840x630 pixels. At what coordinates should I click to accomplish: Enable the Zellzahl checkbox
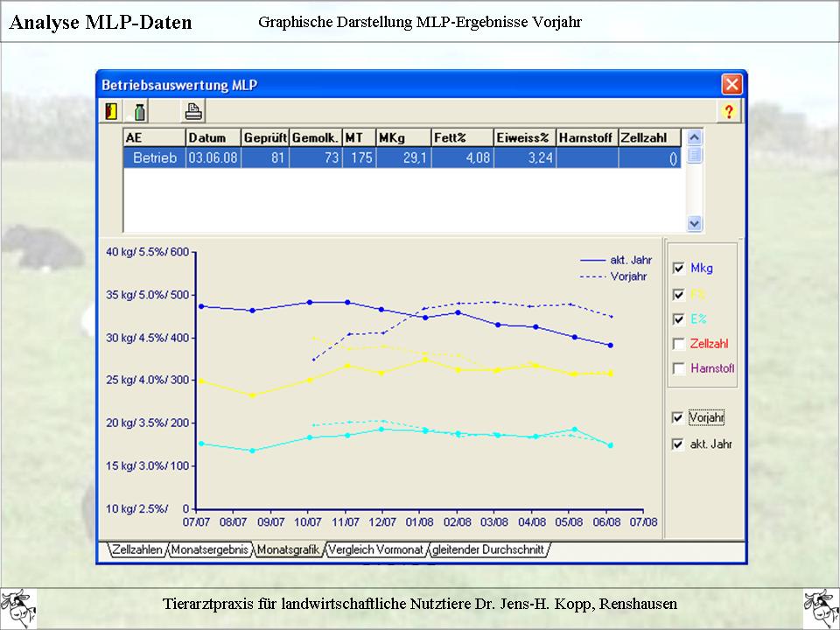click(678, 344)
